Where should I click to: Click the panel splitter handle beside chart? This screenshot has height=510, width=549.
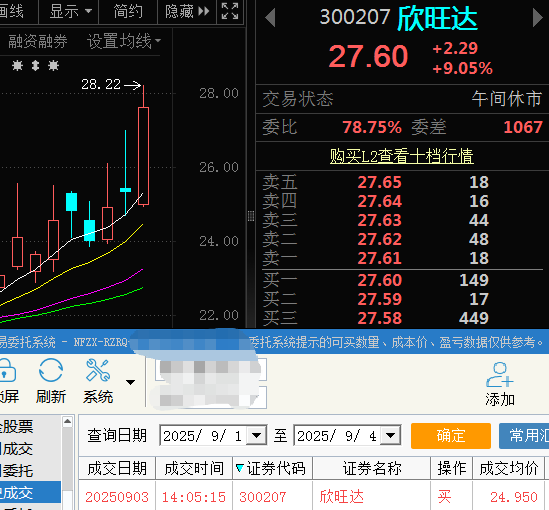coord(251,216)
